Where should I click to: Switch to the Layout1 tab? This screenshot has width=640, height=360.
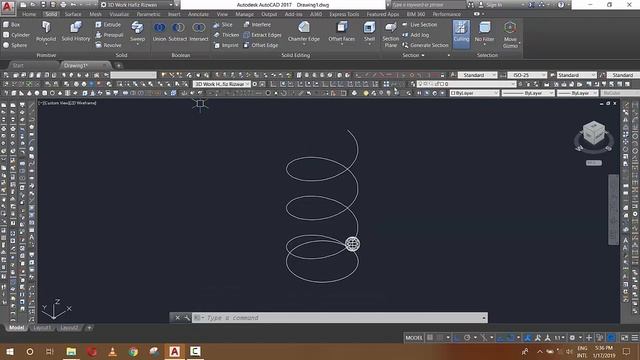tap(42, 328)
